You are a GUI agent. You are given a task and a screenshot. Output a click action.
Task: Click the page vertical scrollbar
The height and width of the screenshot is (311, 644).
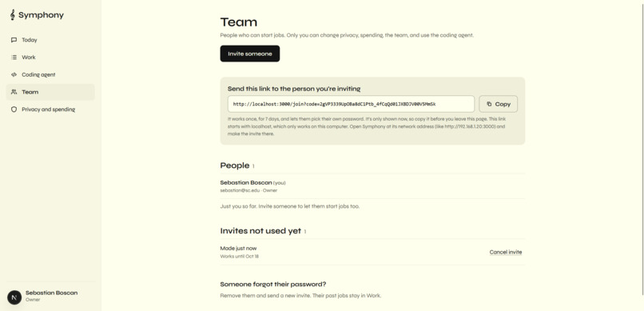[x=642, y=148]
